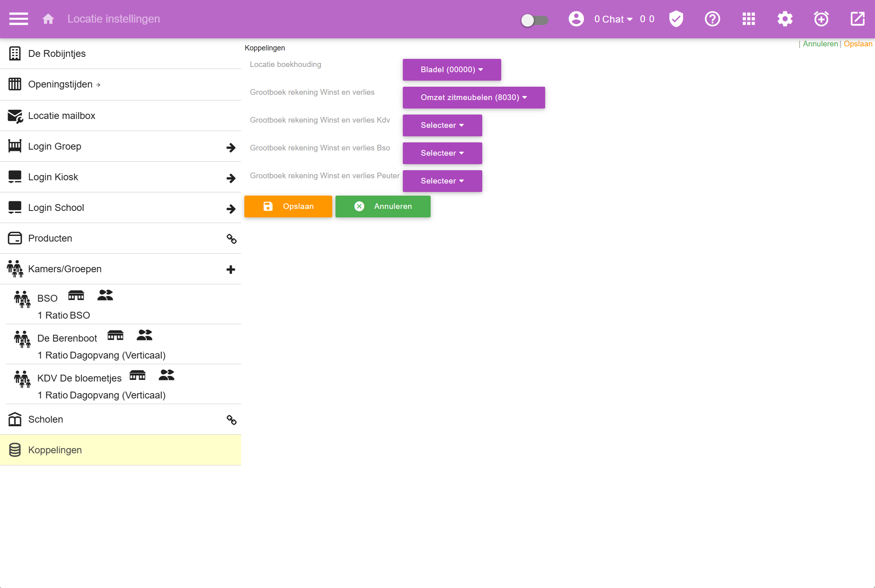Open the 0 Chat dropdown menu
Screen dimensions: 875x588
click(x=613, y=19)
